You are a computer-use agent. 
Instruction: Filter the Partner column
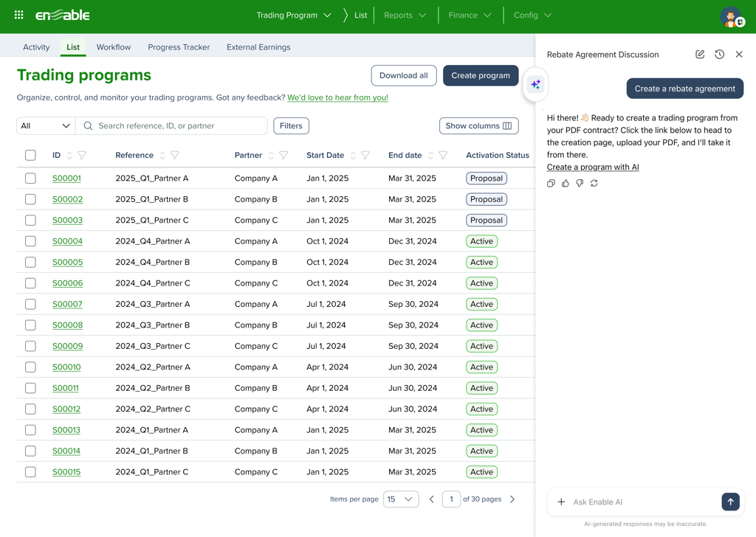(x=283, y=156)
